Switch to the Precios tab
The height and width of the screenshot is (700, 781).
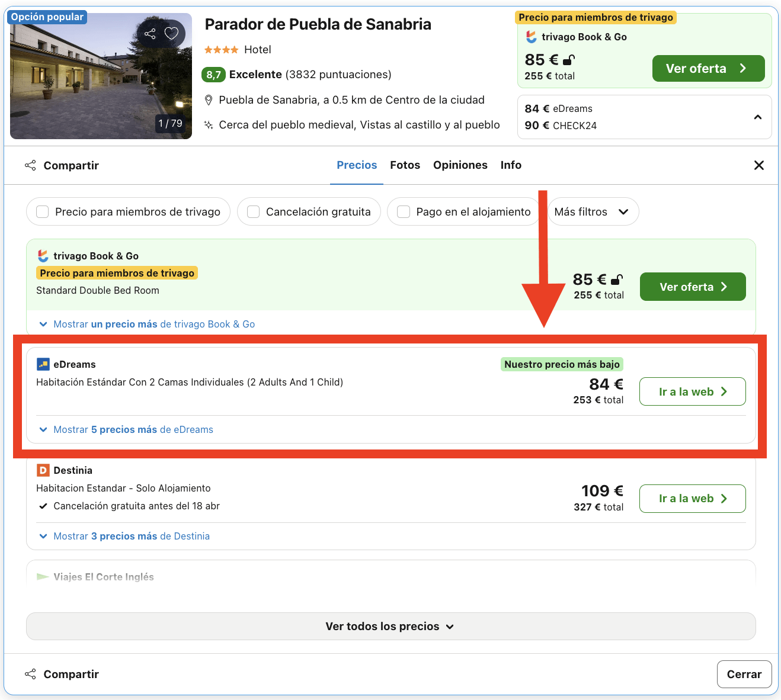(357, 165)
